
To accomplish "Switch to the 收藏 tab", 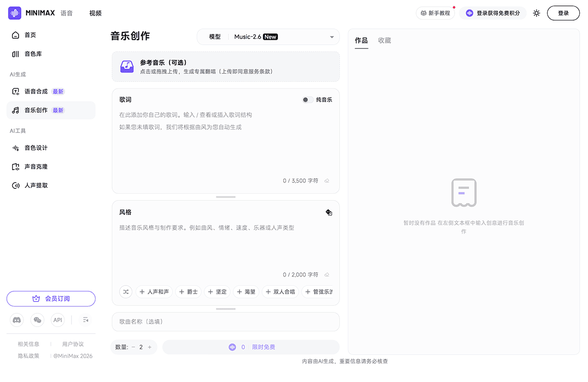I will [384, 41].
